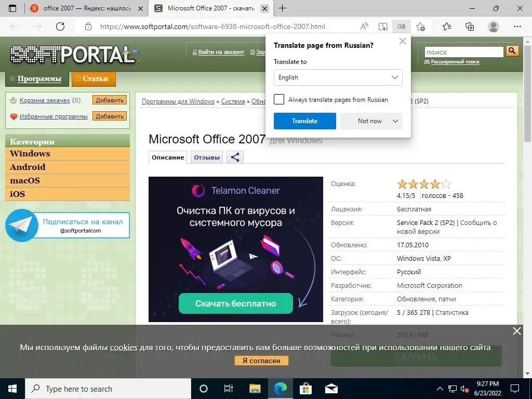
Task: Click the translate icon in address bar
Action: click(402, 26)
